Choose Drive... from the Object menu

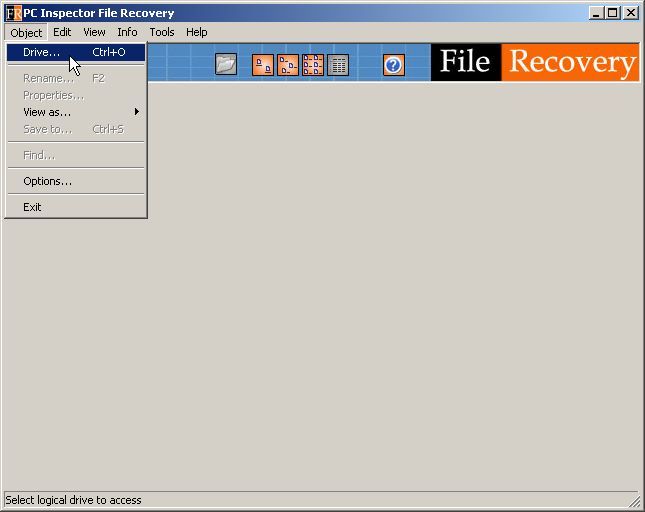click(x=76, y=52)
